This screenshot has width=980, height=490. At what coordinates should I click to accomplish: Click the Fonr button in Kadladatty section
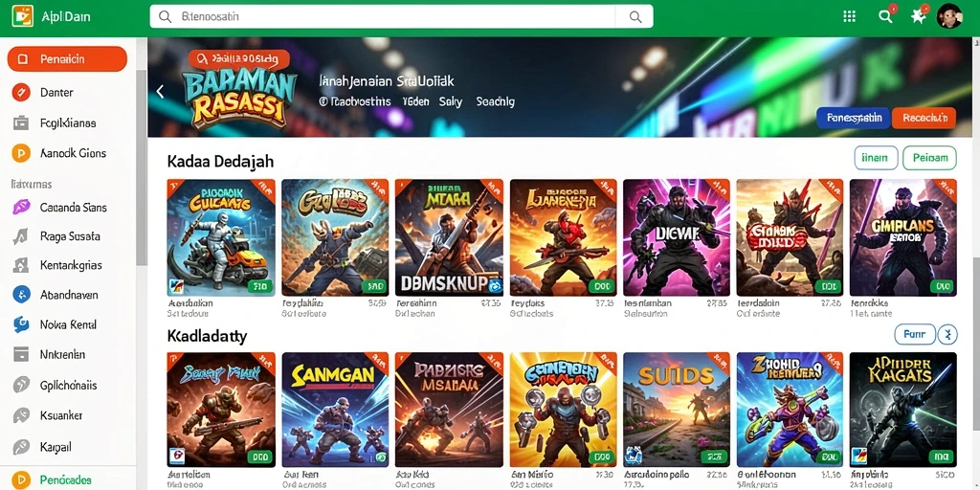point(915,334)
